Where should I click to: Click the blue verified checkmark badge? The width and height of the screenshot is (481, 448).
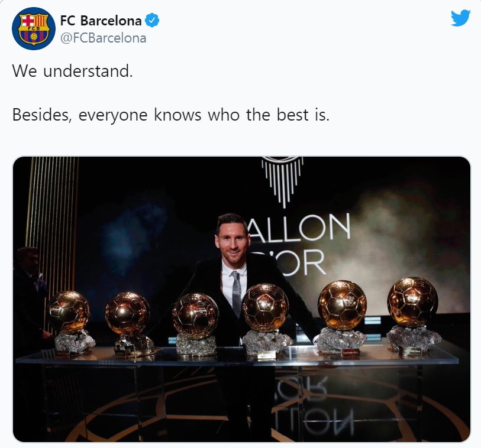[152, 21]
